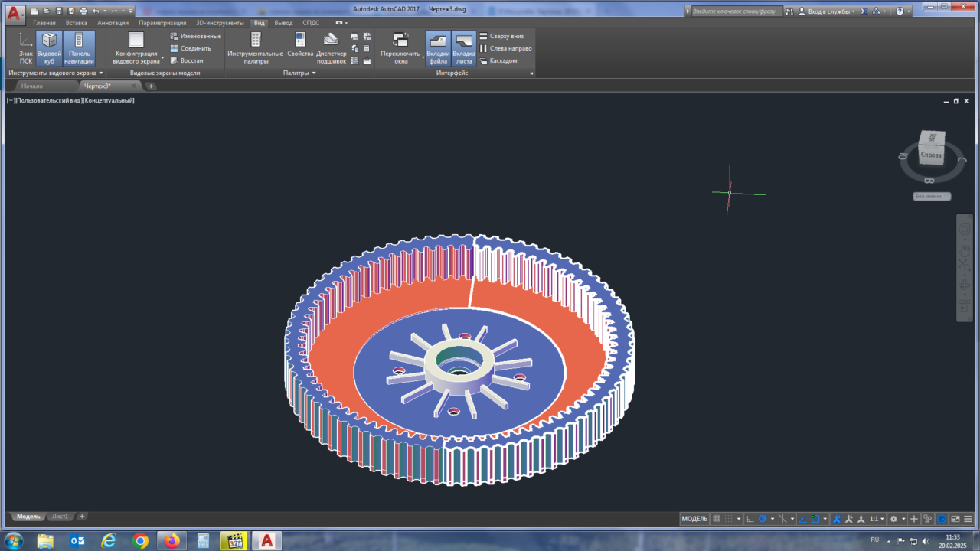
Task: Click New drawing icon in quick access toolbar
Action: point(35,11)
